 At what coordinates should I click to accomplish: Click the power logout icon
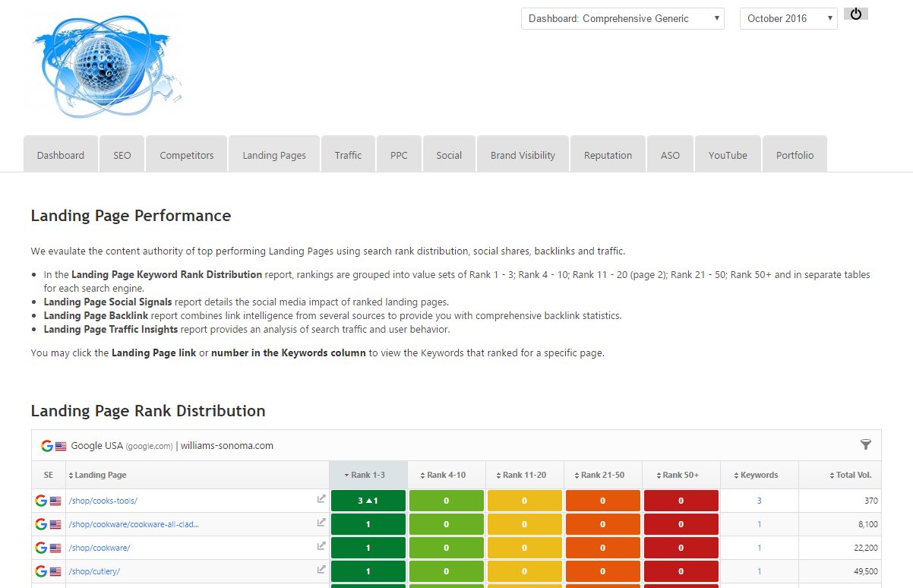pos(855,14)
